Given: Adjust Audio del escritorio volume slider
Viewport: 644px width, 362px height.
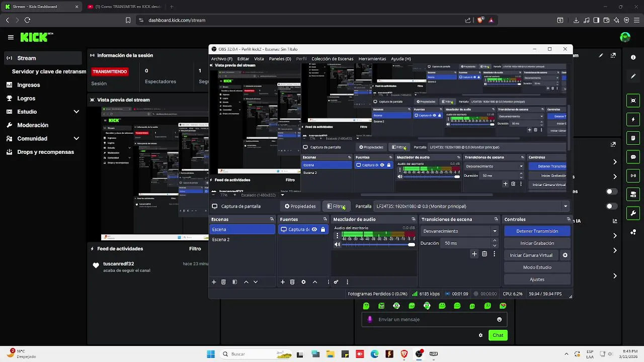Looking at the screenshot, I should (377, 244).
